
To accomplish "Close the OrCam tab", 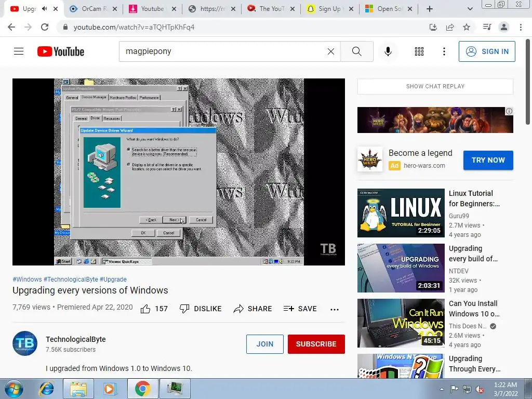I will tap(115, 9).
